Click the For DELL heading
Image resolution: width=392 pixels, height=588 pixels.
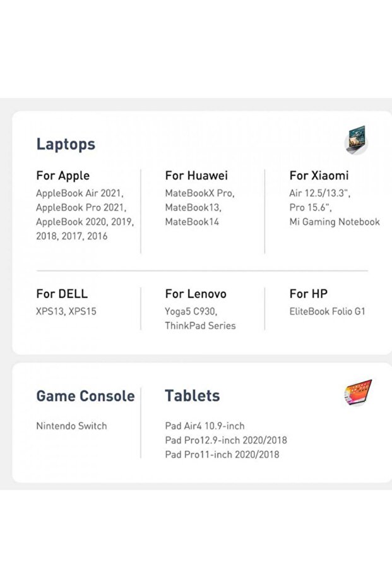62,294
